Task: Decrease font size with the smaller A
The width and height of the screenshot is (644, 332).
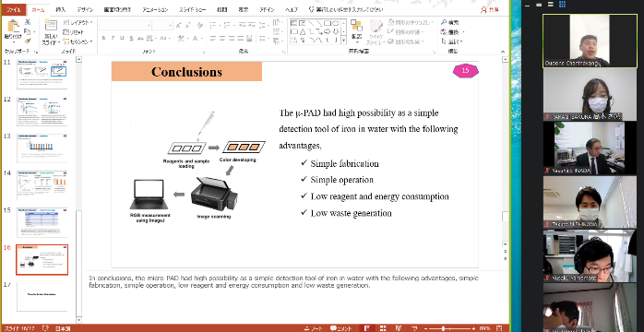Action: (x=188, y=26)
